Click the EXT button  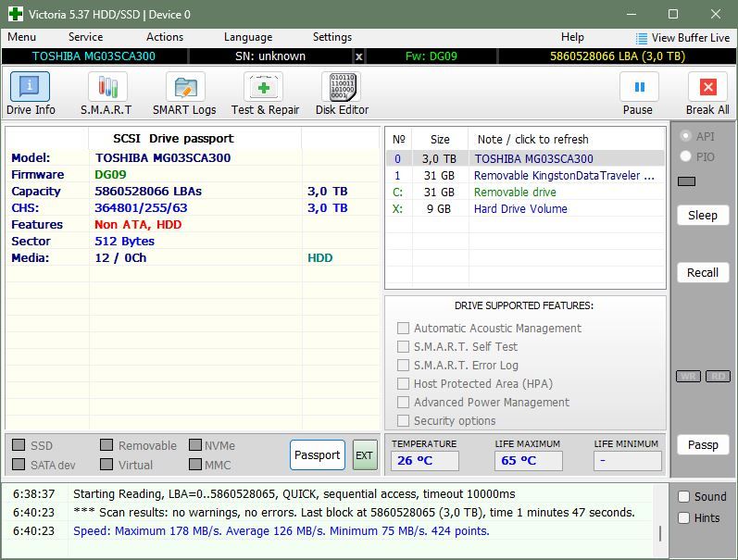pyautogui.click(x=365, y=455)
